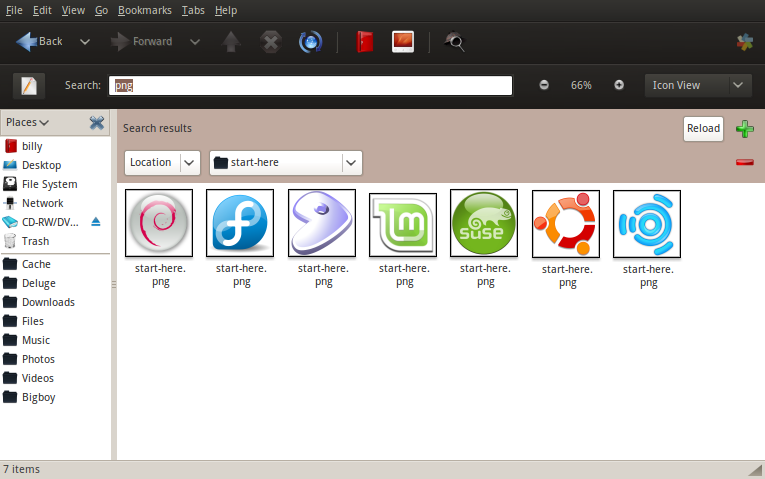Viewport: 765px width, 479px height.
Task: Reload with the blue refresh icon
Action: [310, 42]
